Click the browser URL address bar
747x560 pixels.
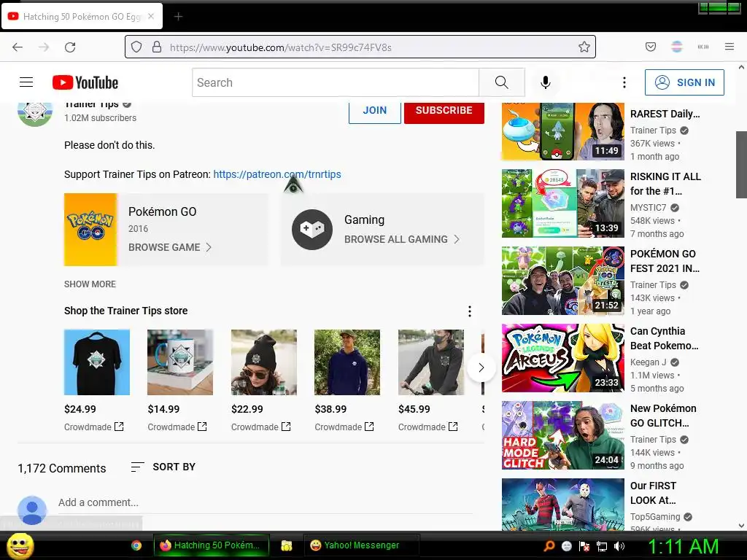(360, 47)
